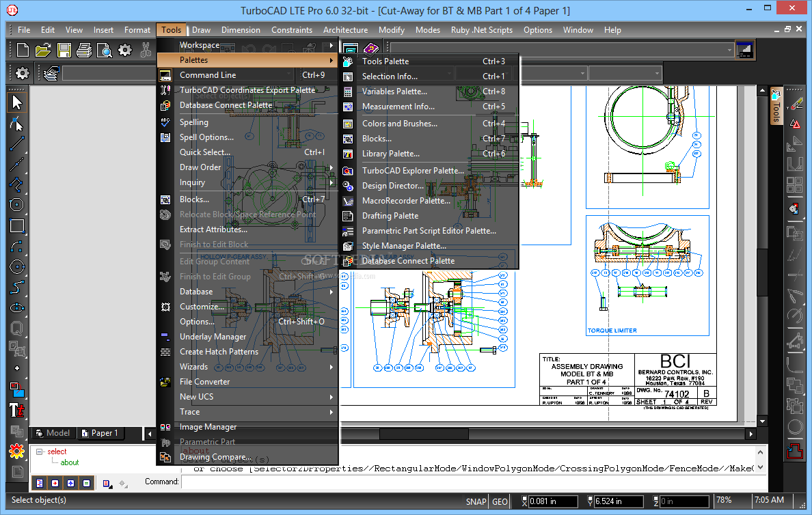
Task: Click the X coordinate field
Action: (552, 501)
